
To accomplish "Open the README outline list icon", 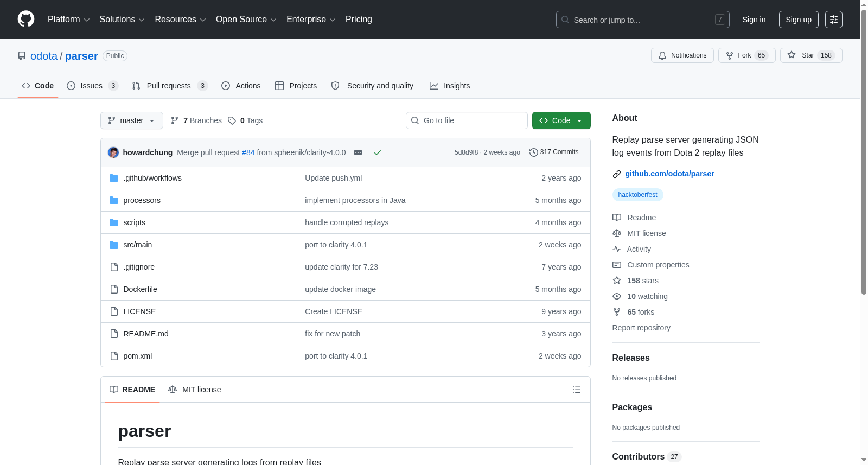I will pos(577,390).
